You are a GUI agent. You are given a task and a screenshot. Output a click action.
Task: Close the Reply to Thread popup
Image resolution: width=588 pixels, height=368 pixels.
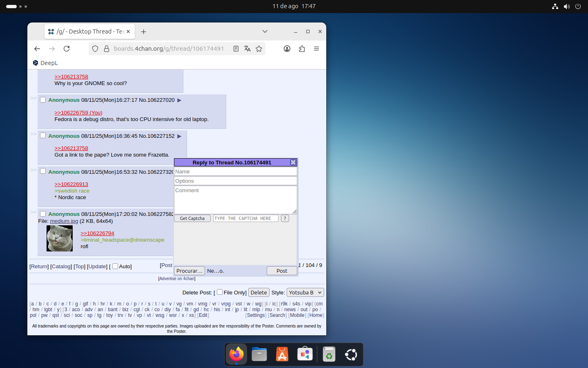click(293, 162)
